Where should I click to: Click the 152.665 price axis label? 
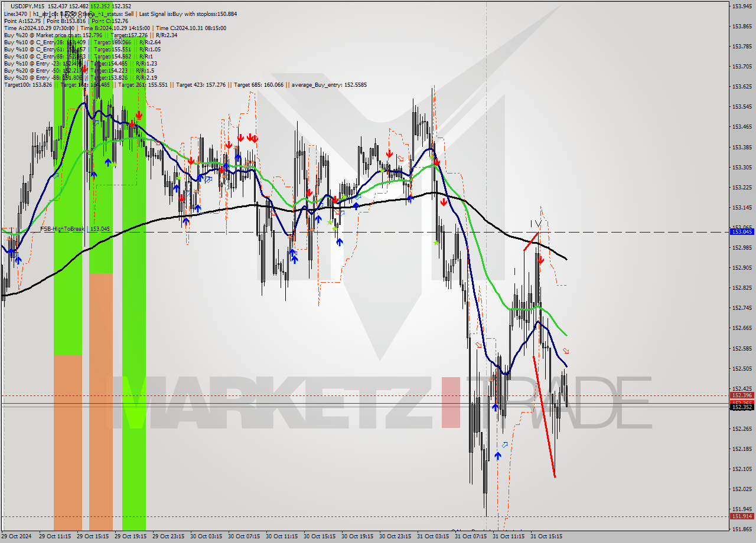[742, 328]
